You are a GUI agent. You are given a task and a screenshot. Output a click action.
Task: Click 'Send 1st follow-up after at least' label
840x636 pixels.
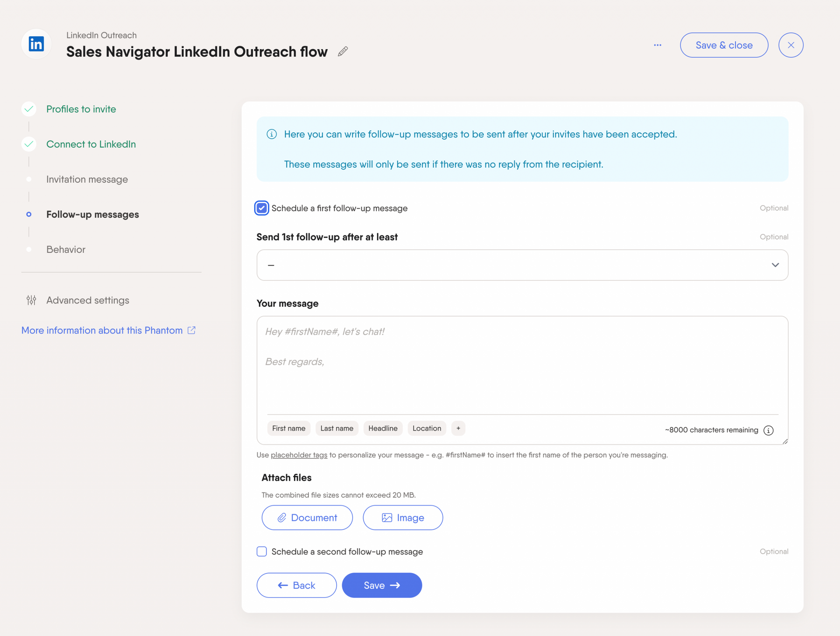(327, 237)
